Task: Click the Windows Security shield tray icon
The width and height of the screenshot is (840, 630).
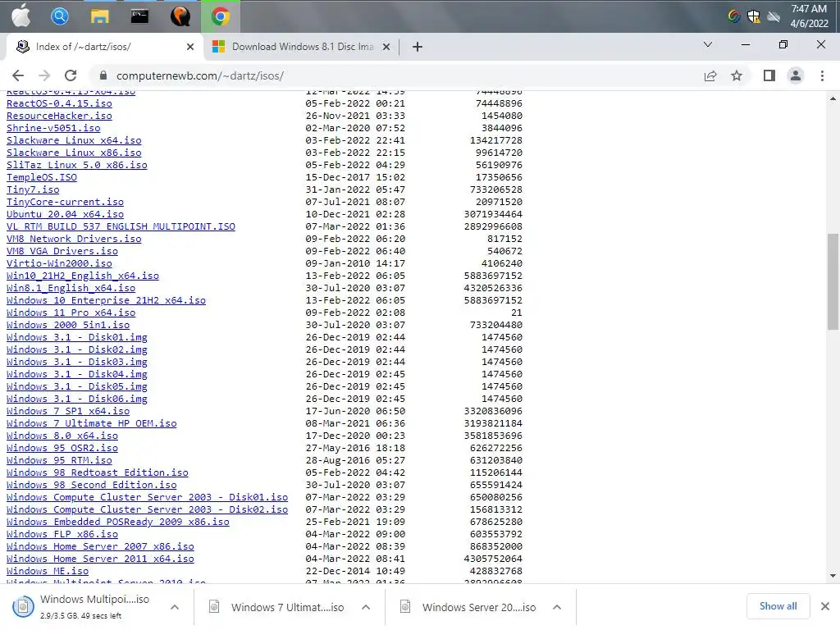Action: tap(753, 16)
